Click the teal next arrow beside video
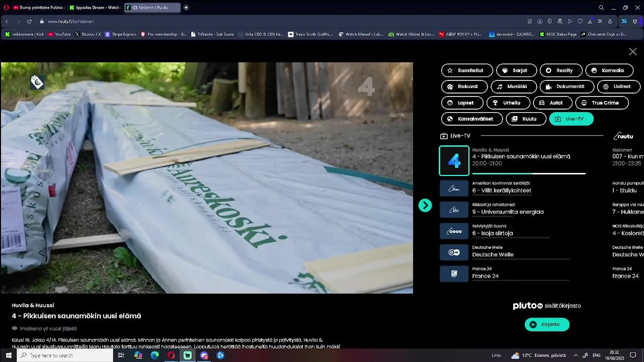Image resolution: width=644 pixels, height=362 pixels. [425, 205]
